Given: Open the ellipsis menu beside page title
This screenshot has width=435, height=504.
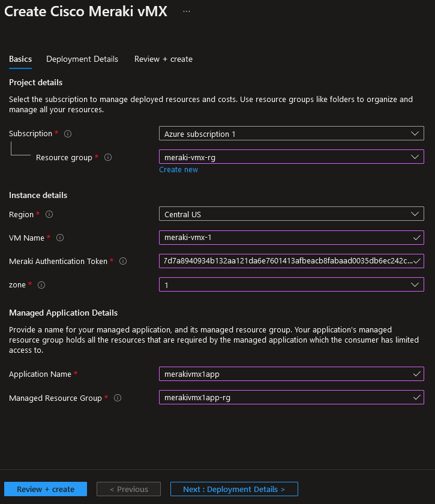Looking at the screenshot, I should [187, 11].
